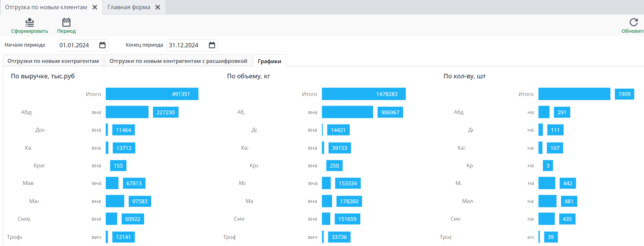Screen dimensions: 644x246
Task: Click the Сформировать (generate) icon
Action: point(30,23)
